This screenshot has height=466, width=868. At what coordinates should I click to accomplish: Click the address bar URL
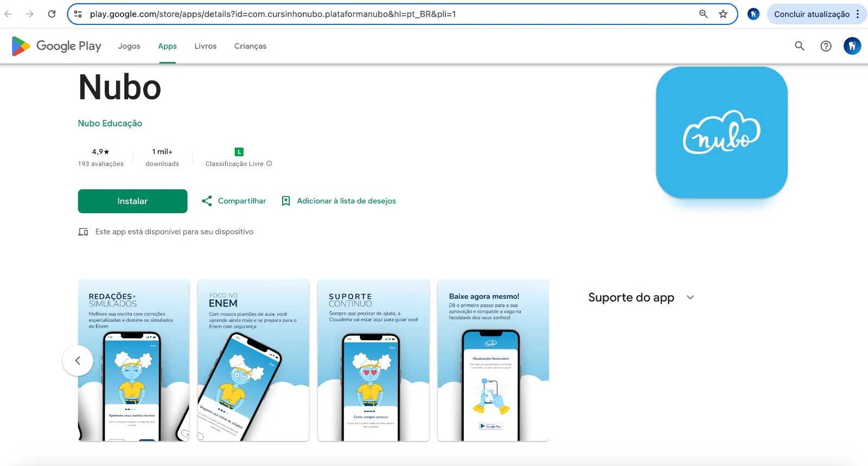pyautogui.click(x=273, y=14)
